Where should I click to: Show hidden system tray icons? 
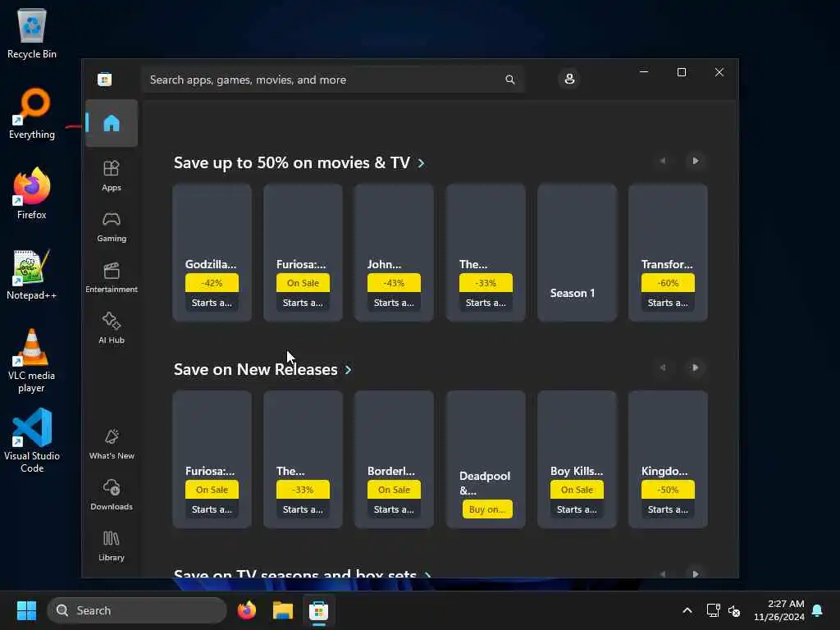coord(687,610)
